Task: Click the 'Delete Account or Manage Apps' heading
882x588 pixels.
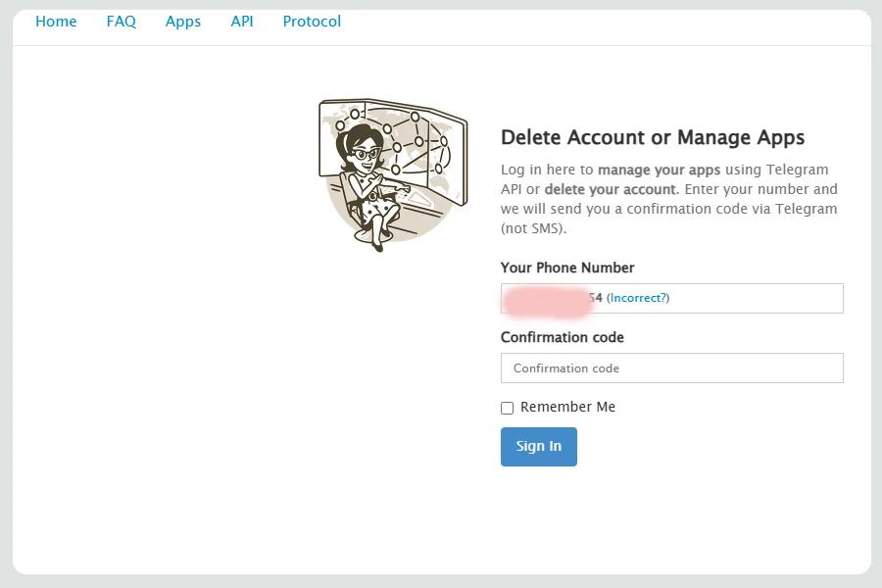Action: coord(653,137)
